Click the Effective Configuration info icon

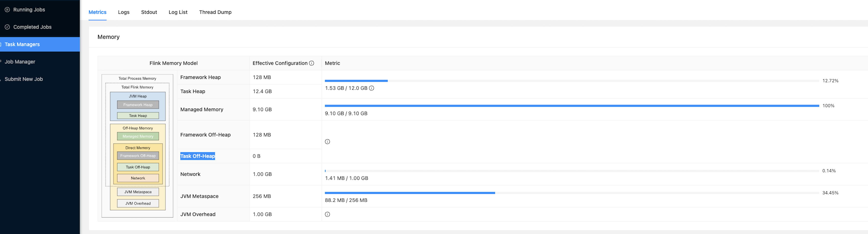[x=311, y=63]
